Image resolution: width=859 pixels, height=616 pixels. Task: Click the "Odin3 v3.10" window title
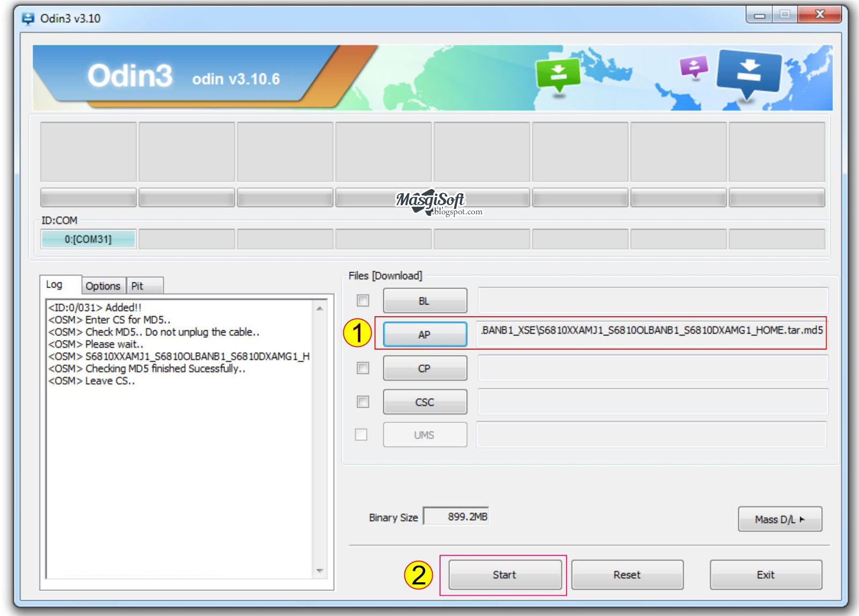click(70, 18)
